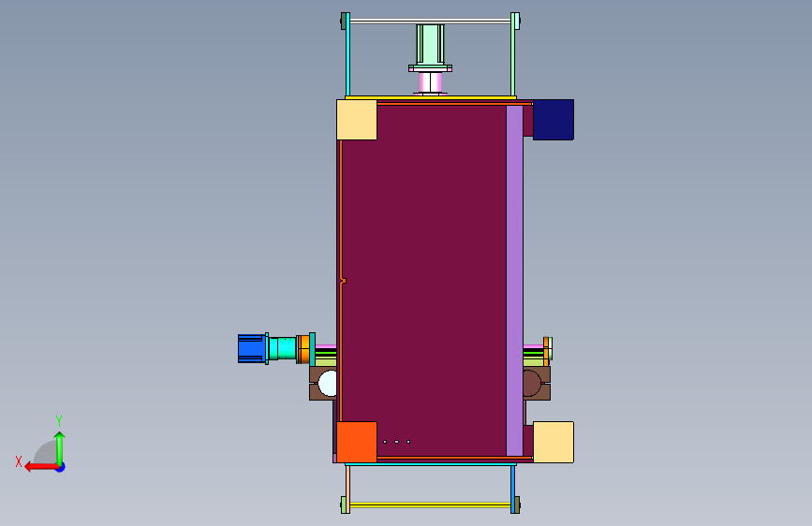Select the cyan coupling next to the blue motor
The width and height of the screenshot is (812, 526).
tap(282, 348)
